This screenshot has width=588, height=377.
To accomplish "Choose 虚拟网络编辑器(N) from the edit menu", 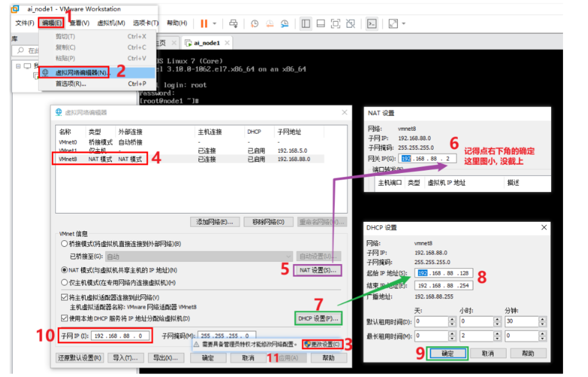I will point(97,73).
